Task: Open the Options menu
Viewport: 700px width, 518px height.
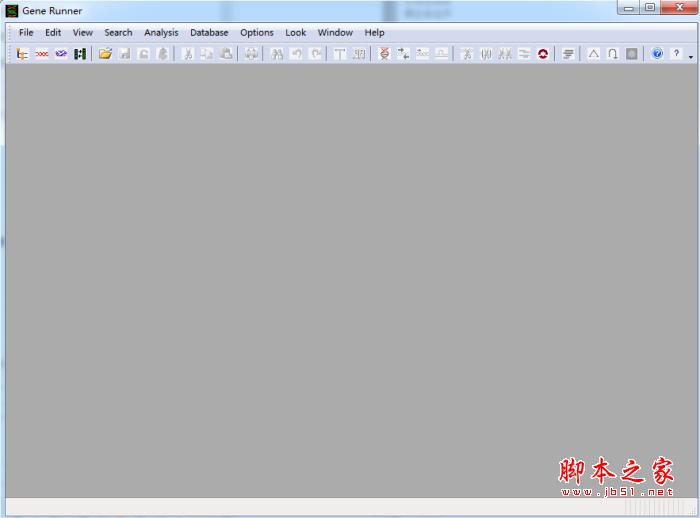Action: click(257, 33)
